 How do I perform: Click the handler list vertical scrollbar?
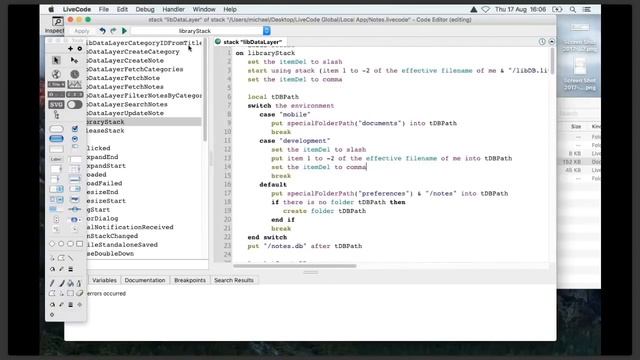(205, 90)
